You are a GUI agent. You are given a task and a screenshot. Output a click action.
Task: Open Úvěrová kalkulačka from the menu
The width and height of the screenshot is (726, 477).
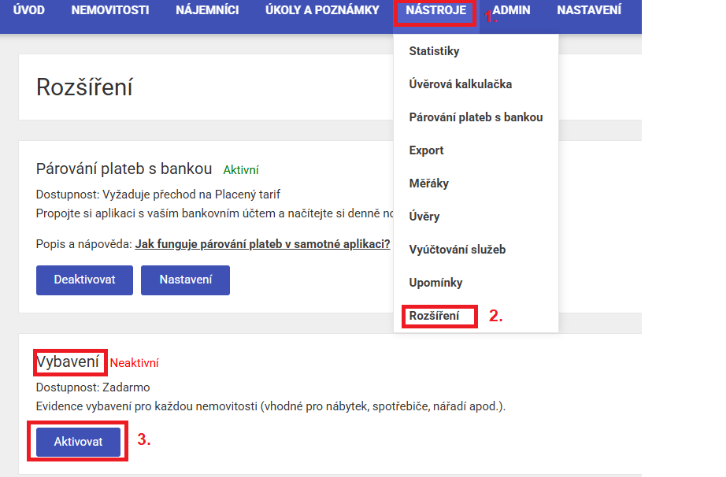coord(461,84)
